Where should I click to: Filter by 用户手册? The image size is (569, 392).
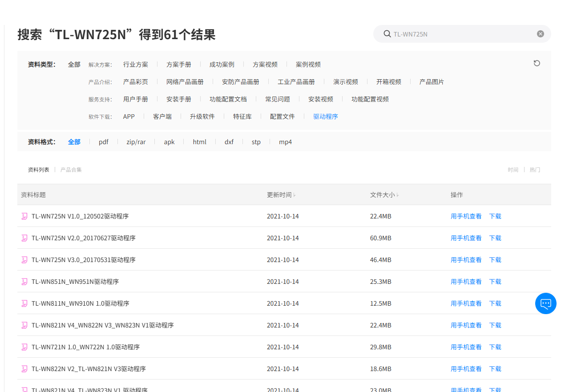point(136,99)
